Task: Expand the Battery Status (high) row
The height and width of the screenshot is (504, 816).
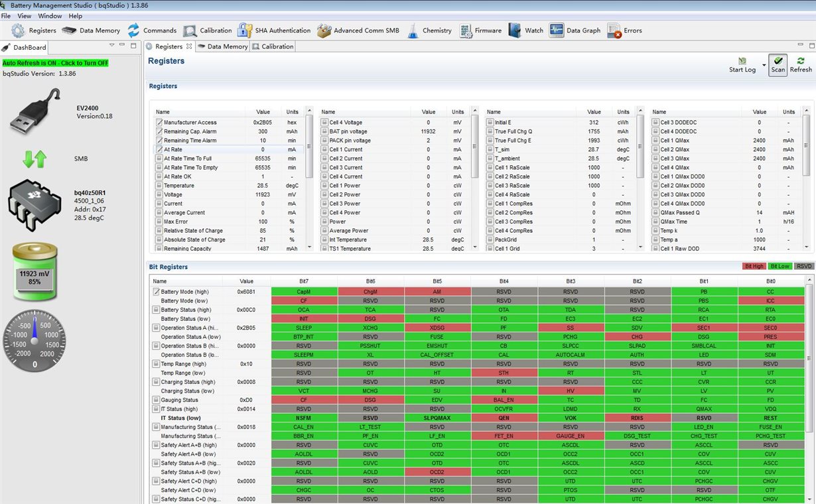Action: click(x=157, y=310)
